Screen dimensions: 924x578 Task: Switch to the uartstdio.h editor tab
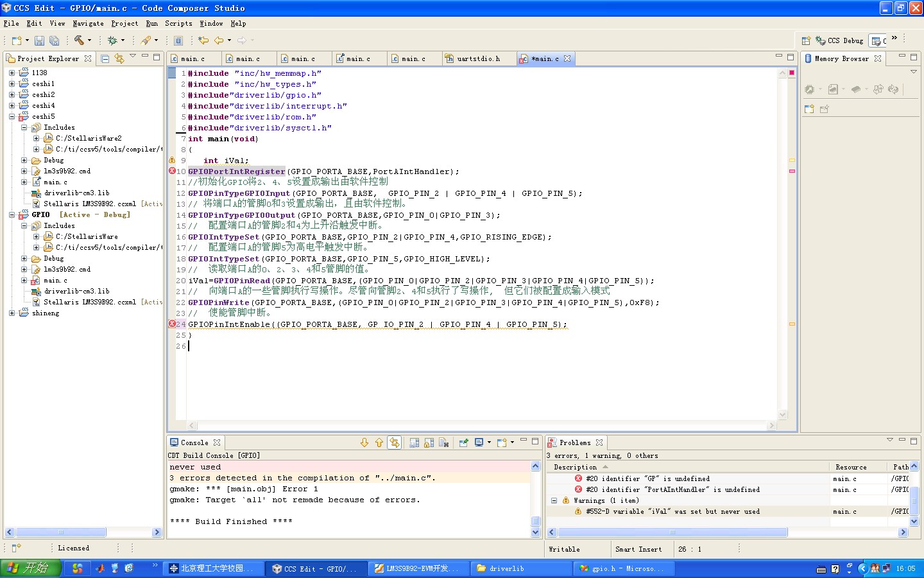click(x=477, y=58)
